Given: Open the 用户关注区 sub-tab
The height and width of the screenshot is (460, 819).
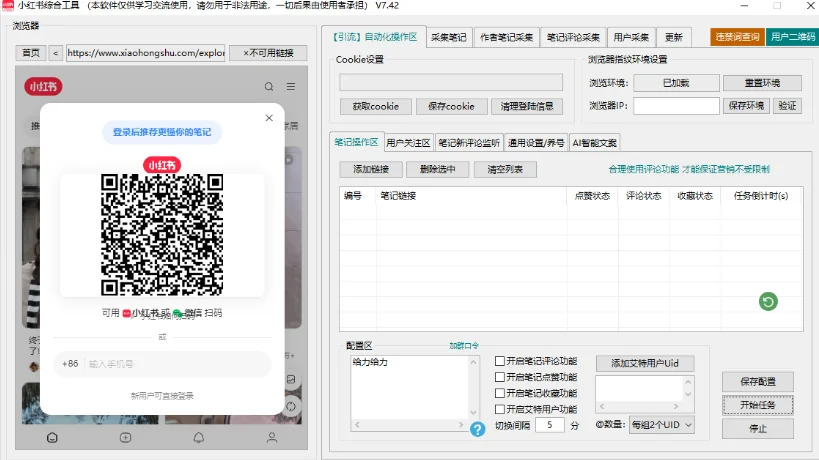Looking at the screenshot, I should point(408,143).
